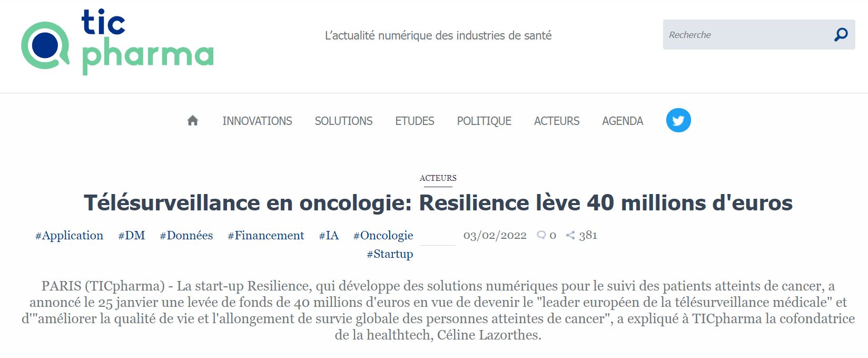Go to the home page icon
The height and width of the screenshot is (358, 868).
[x=193, y=121]
